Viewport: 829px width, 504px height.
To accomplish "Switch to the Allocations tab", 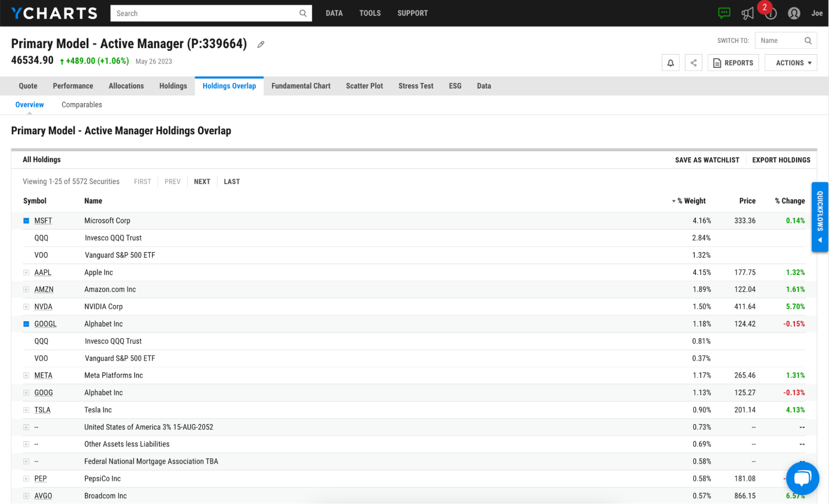I will coord(126,86).
